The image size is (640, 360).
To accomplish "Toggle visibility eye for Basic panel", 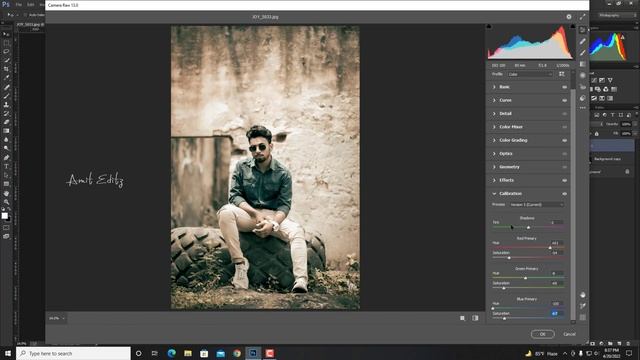I will pos(564,87).
